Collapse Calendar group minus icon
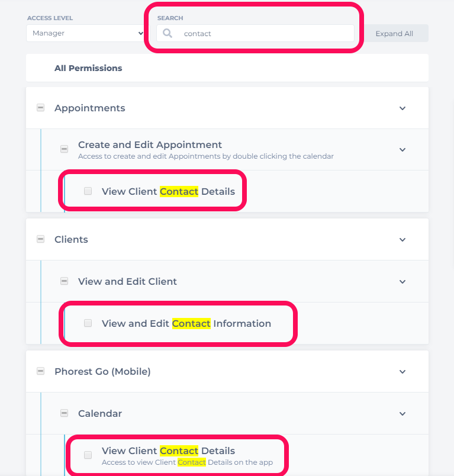This screenshot has height=476, width=454. click(64, 413)
